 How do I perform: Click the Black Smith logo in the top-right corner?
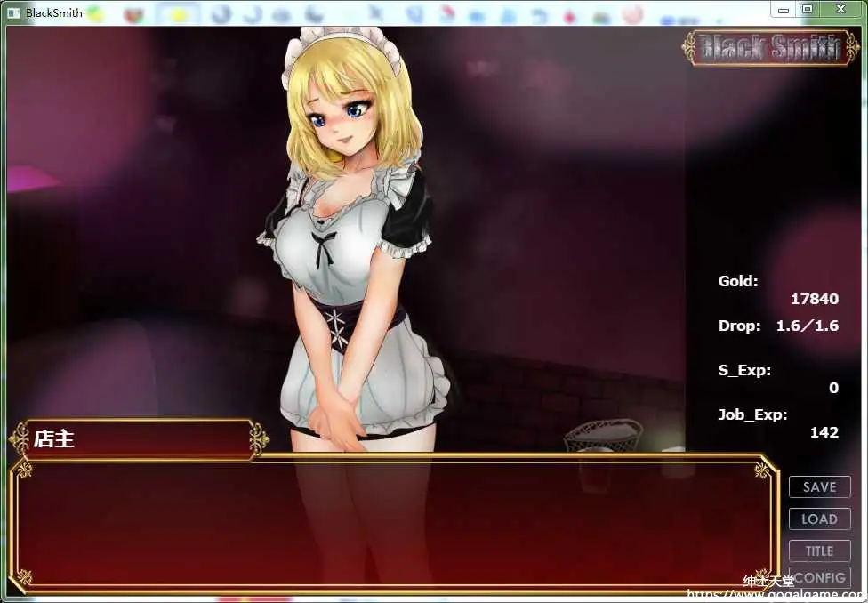770,48
